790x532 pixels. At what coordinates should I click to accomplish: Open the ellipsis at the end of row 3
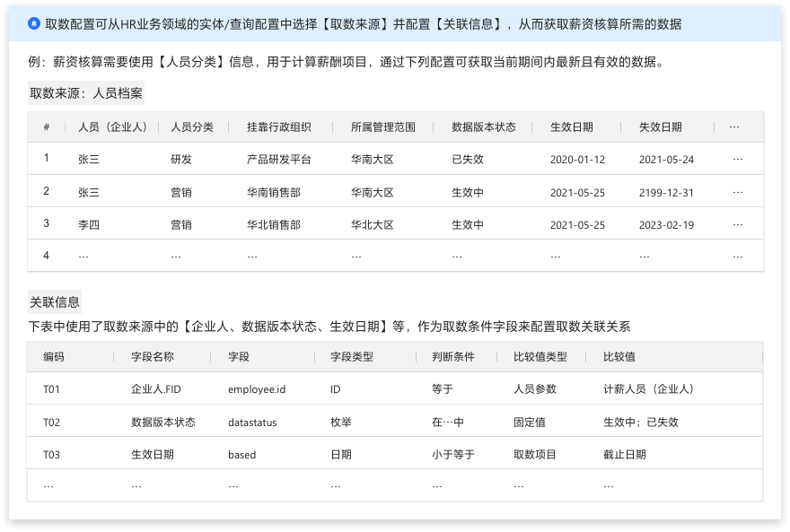point(738,224)
